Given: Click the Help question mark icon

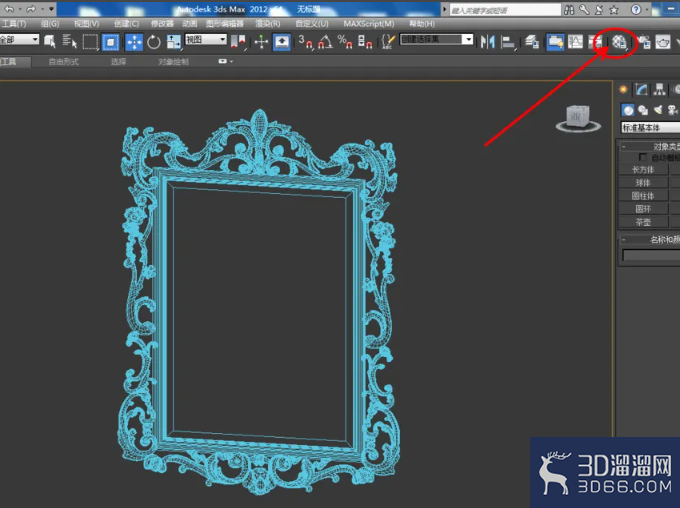Looking at the screenshot, I should tap(636, 10).
